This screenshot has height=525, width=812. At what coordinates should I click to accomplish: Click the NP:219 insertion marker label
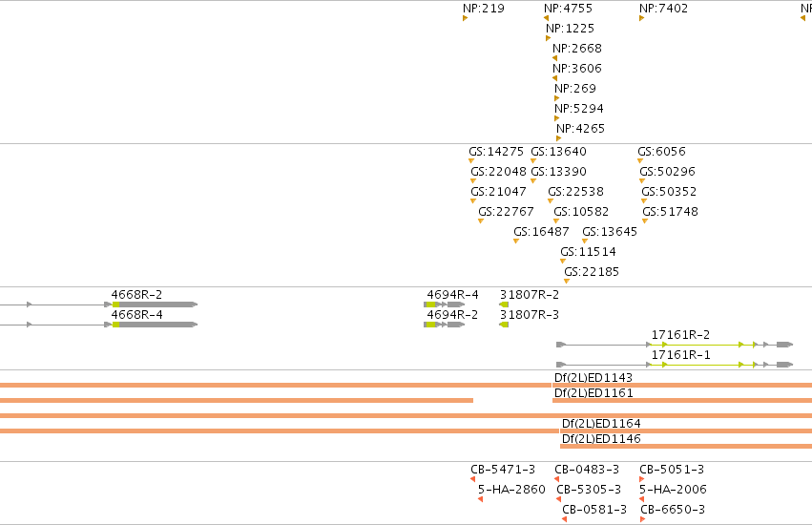483,9
